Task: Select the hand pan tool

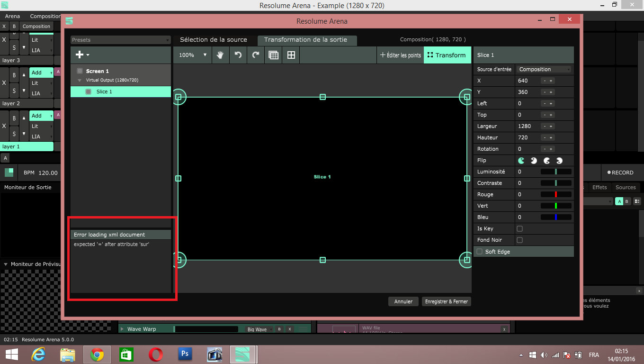Action: tap(220, 55)
